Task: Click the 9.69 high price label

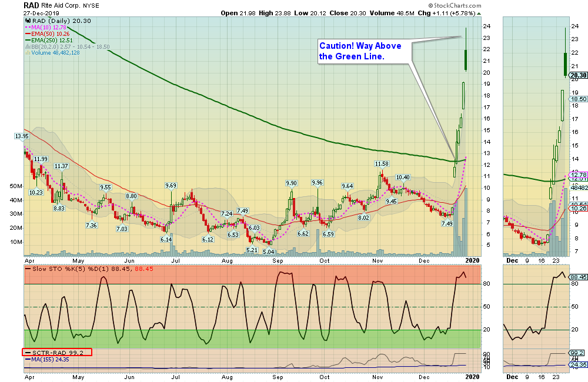Action: pos(171,185)
